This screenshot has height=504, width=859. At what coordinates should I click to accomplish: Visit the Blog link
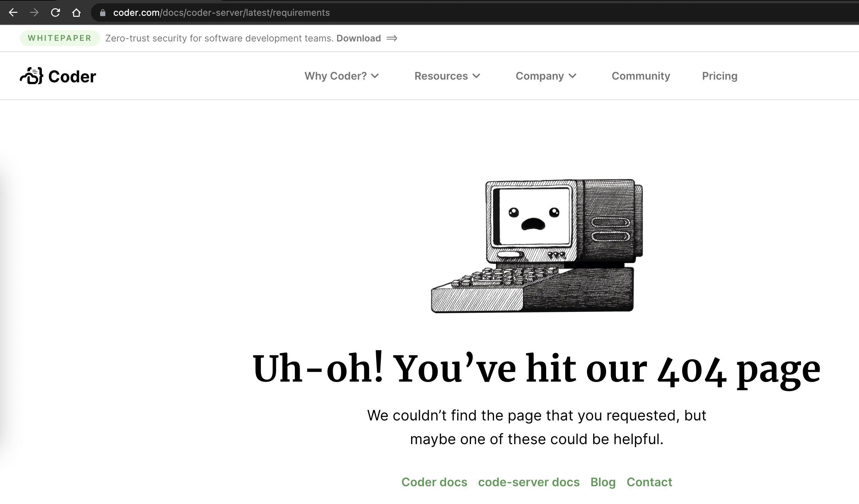pyautogui.click(x=603, y=482)
